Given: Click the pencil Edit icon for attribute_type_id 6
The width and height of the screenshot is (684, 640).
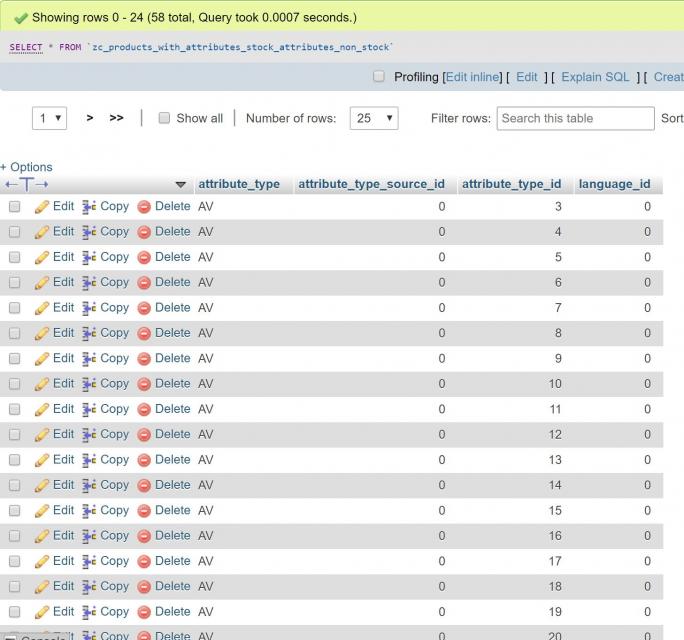Looking at the screenshot, I should [x=41, y=283].
